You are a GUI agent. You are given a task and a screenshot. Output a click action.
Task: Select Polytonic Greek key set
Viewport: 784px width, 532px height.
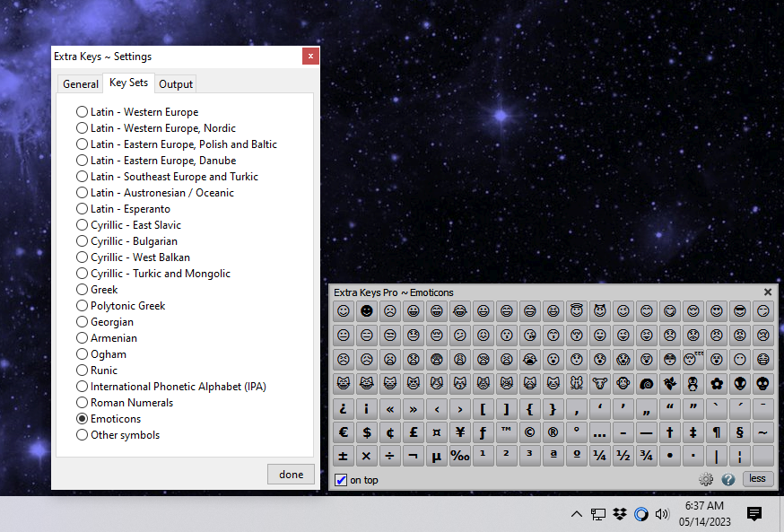pos(120,306)
